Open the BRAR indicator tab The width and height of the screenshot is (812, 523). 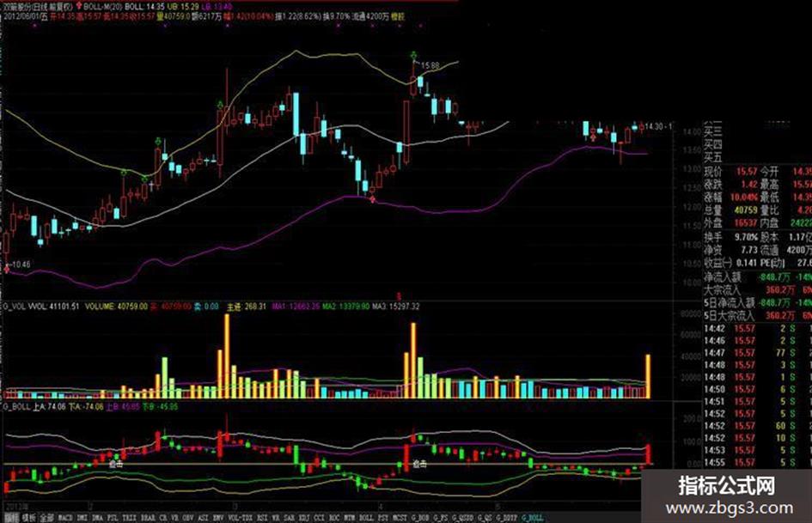click(148, 517)
